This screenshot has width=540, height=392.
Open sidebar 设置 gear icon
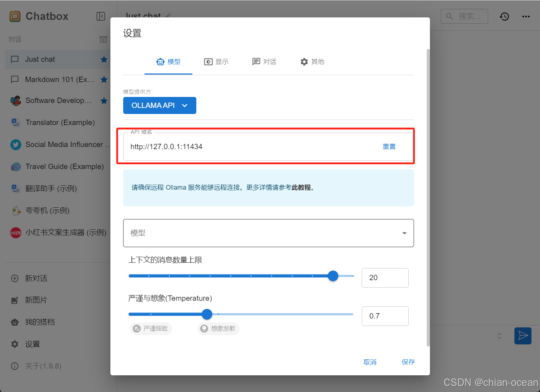[x=15, y=344]
